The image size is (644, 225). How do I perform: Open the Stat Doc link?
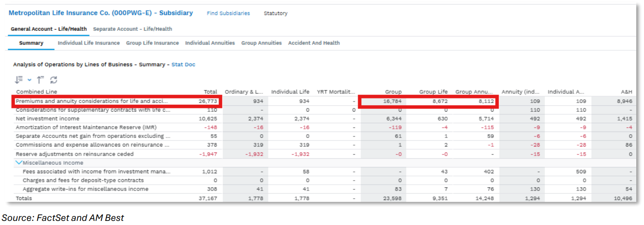[x=183, y=64]
